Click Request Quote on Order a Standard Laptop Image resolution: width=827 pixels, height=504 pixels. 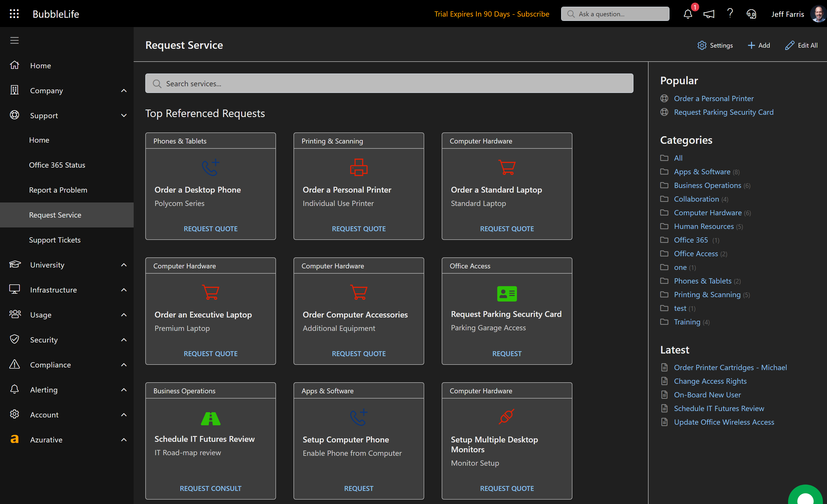coord(507,229)
